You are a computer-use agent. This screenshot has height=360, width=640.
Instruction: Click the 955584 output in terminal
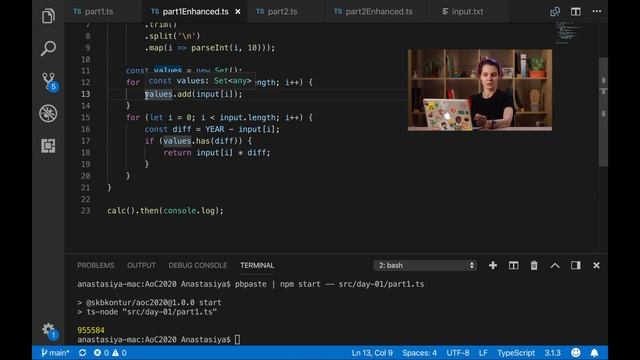click(x=91, y=330)
